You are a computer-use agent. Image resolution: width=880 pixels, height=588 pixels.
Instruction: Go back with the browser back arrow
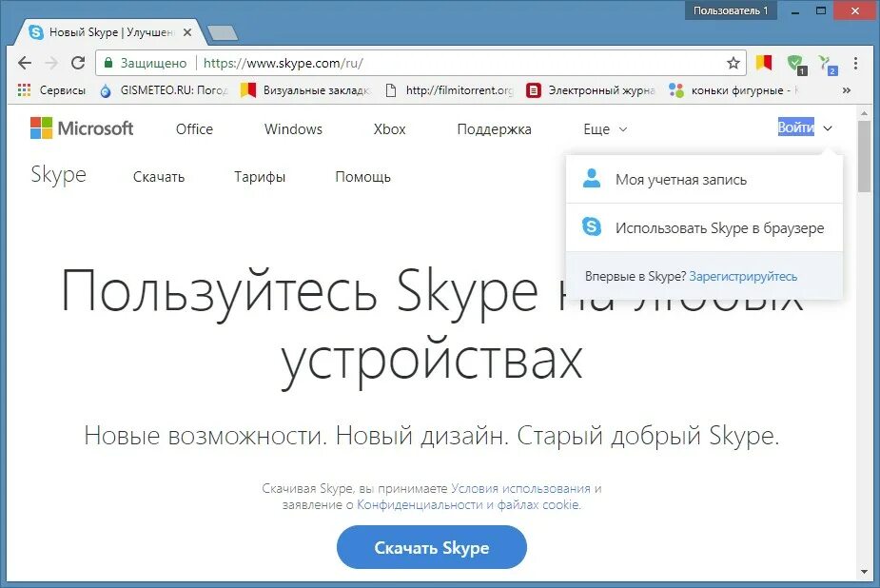click(x=25, y=63)
